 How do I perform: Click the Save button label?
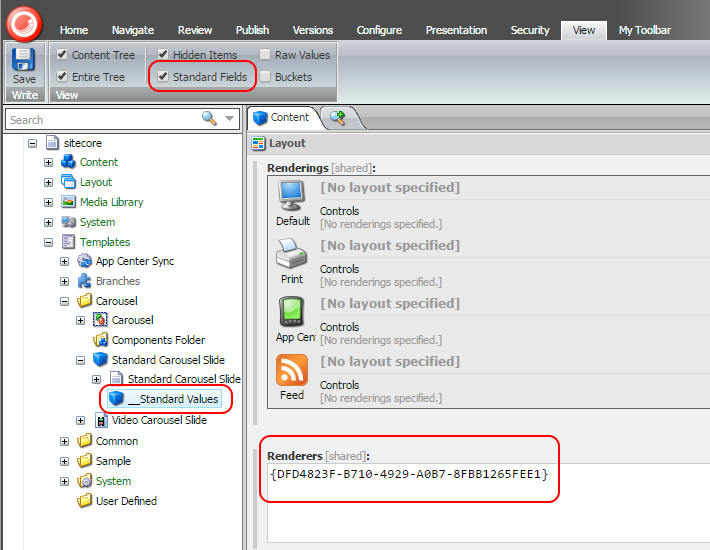(24, 79)
